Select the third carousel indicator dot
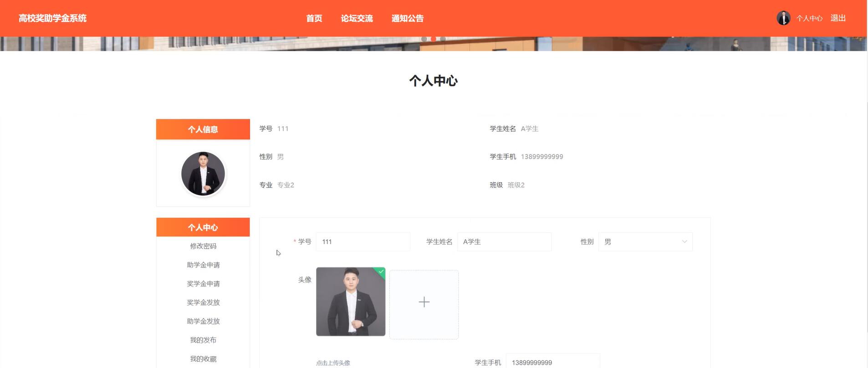This screenshot has width=868, height=368. pos(443,39)
